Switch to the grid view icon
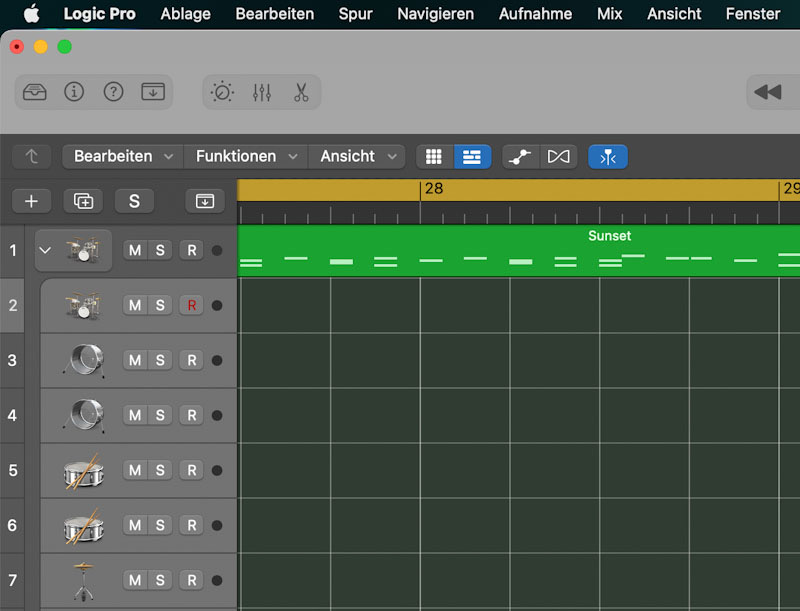 click(435, 157)
